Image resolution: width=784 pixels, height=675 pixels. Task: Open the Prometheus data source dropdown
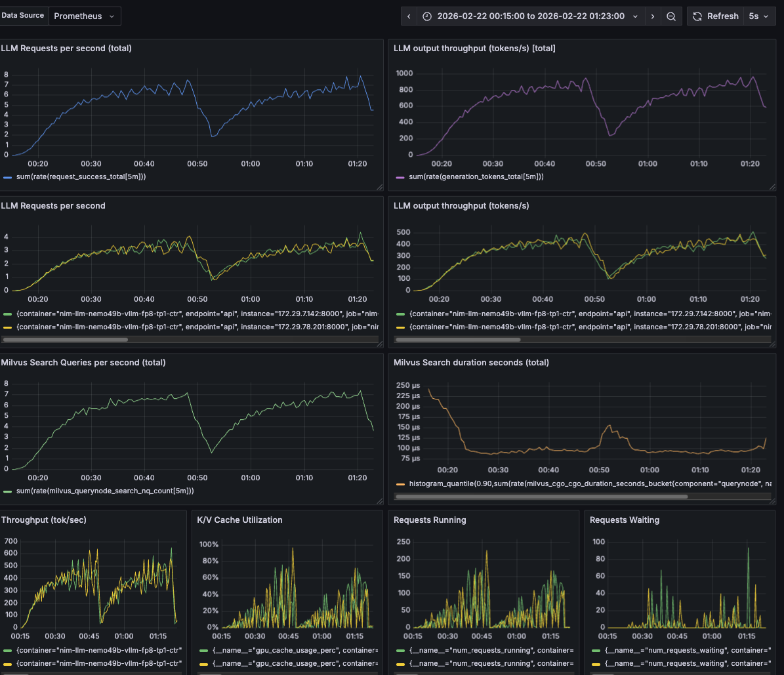point(85,16)
